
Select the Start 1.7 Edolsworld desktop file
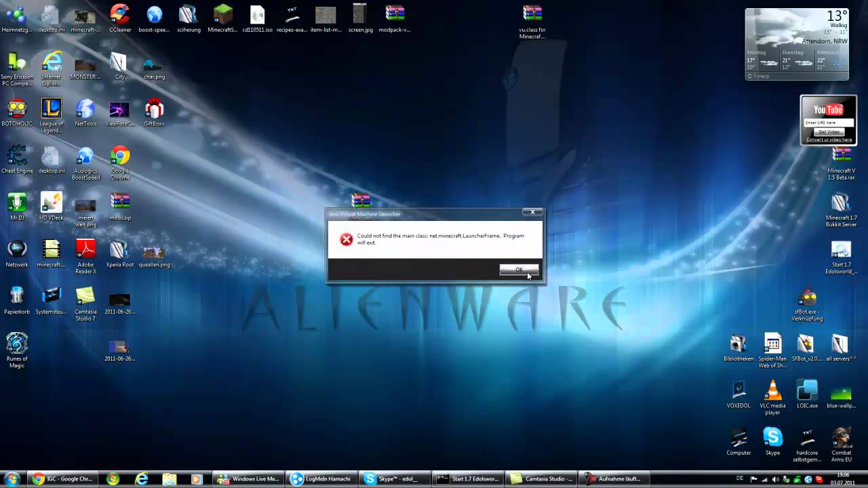[841, 258]
